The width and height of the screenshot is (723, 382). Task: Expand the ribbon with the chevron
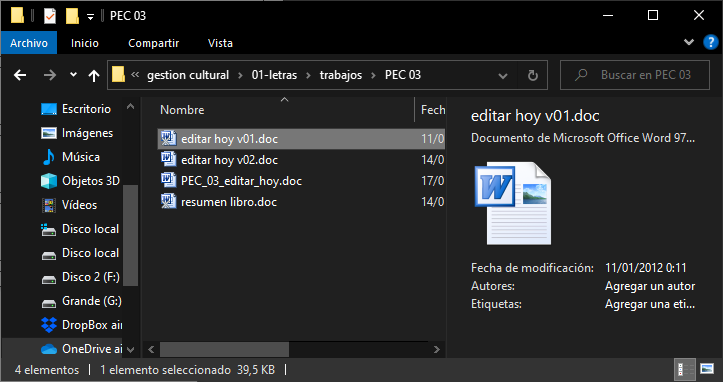tap(689, 42)
